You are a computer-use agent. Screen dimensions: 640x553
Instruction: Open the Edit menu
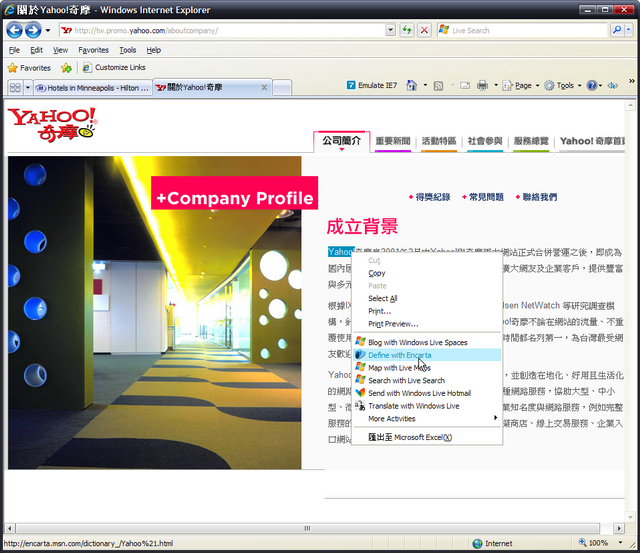[36, 50]
